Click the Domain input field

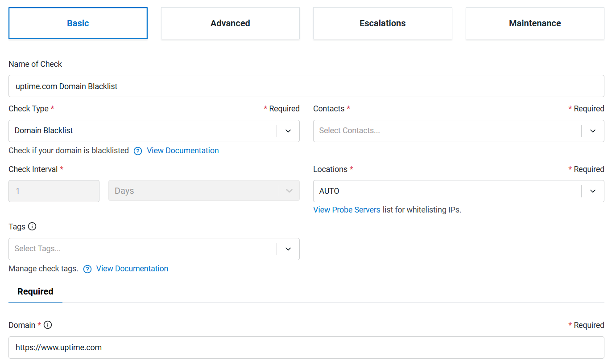click(306, 348)
